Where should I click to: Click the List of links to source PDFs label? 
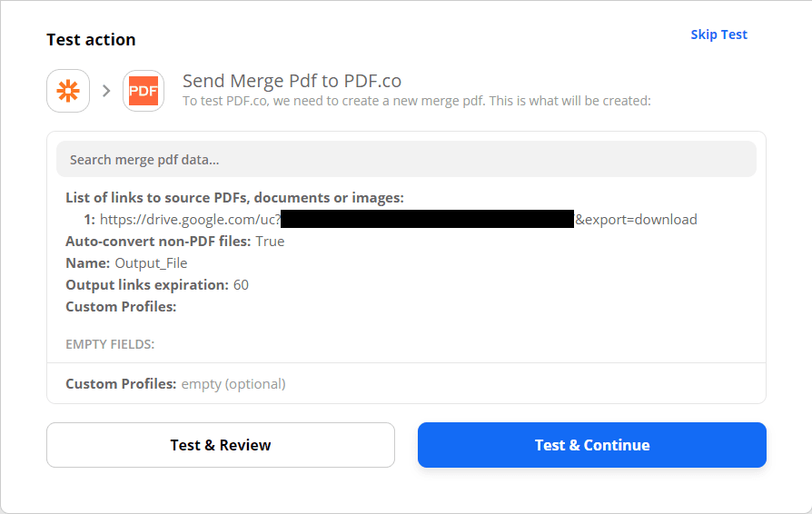[x=234, y=198]
